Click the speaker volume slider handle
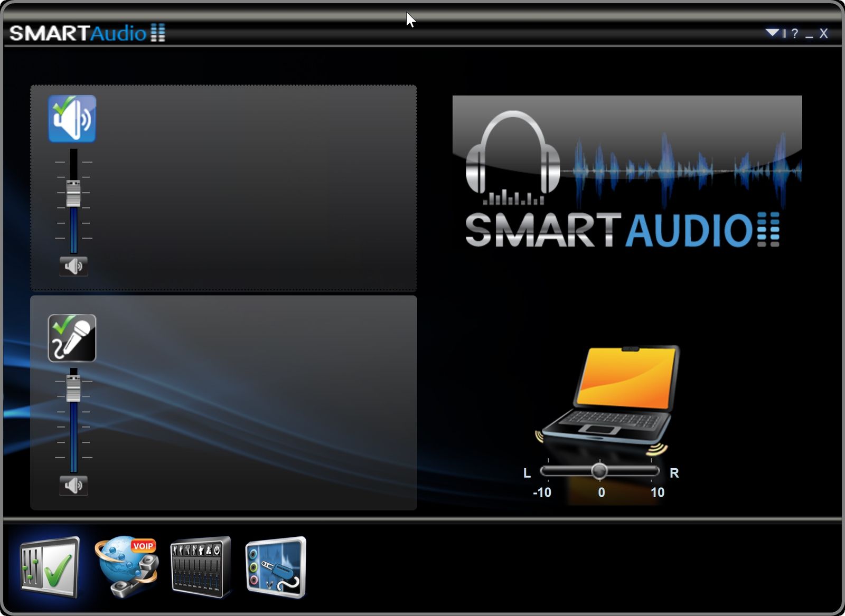The width and height of the screenshot is (845, 616). pyautogui.click(x=73, y=194)
